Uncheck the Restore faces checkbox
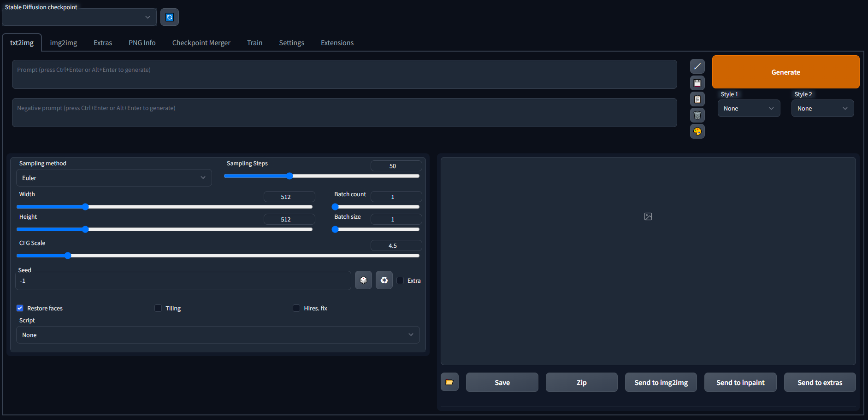 (20, 308)
